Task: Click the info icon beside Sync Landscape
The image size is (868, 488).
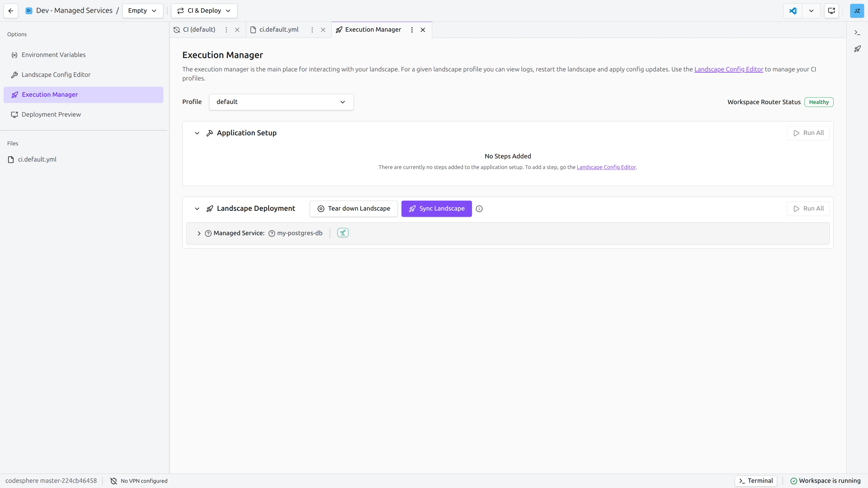Action: 479,209
